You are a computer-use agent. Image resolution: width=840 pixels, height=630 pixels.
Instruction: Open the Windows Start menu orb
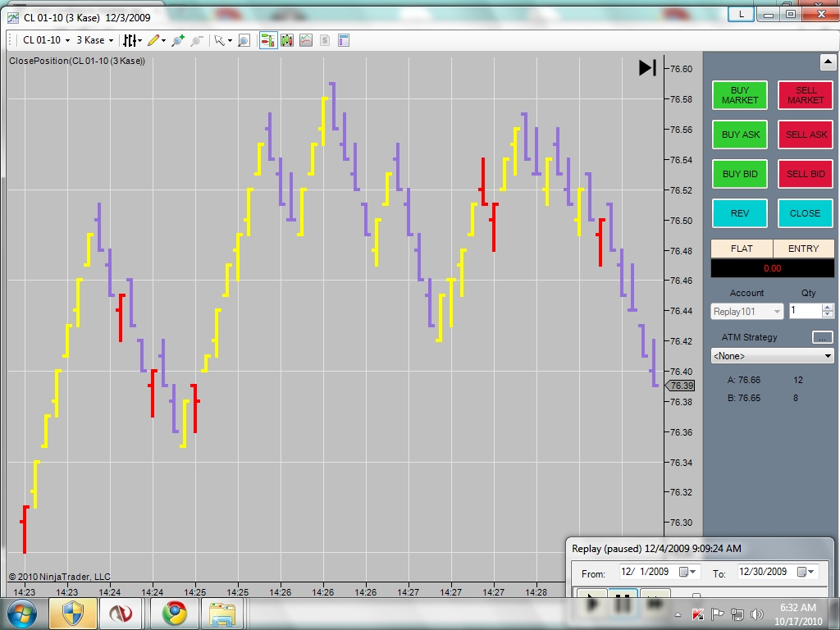(x=22, y=614)
